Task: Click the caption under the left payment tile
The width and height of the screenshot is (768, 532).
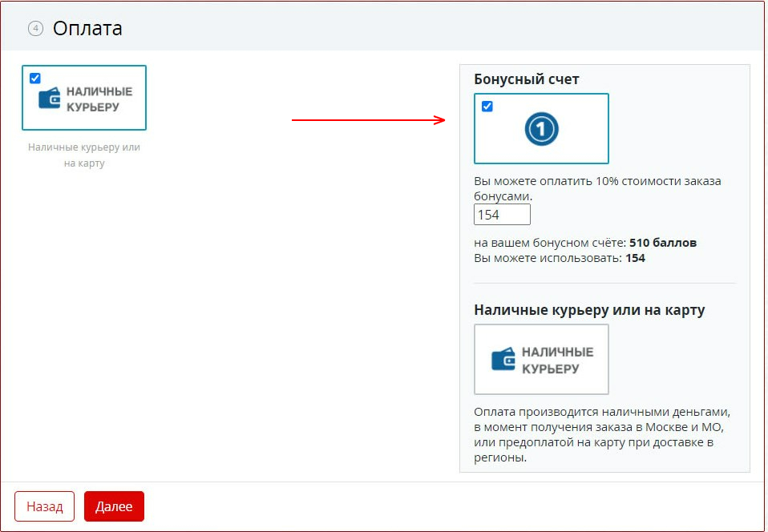Action: (x=83, y=155)
